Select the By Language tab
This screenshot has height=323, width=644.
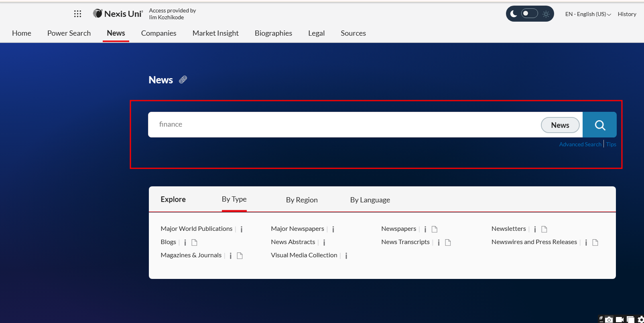tap(370, 200)
